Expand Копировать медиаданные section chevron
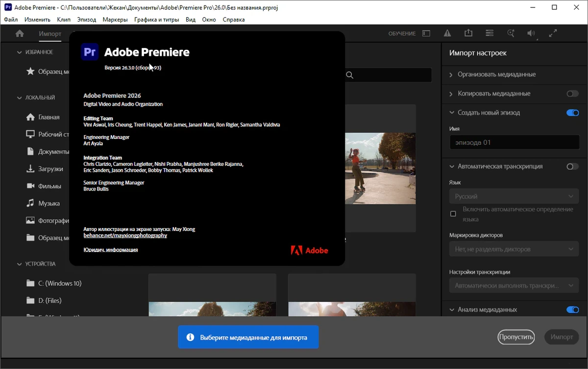Image resolution: width=588 pixels, height=369 pixels. tap(452, 93)
